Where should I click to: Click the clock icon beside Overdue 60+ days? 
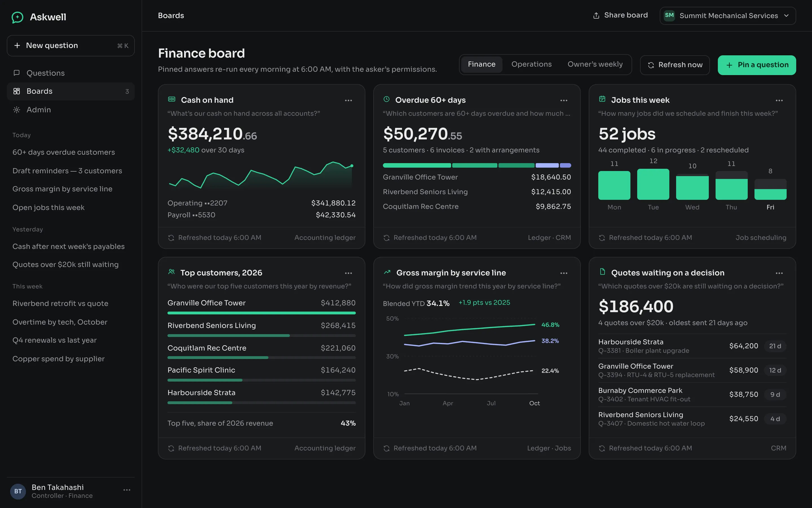point(387,99)
